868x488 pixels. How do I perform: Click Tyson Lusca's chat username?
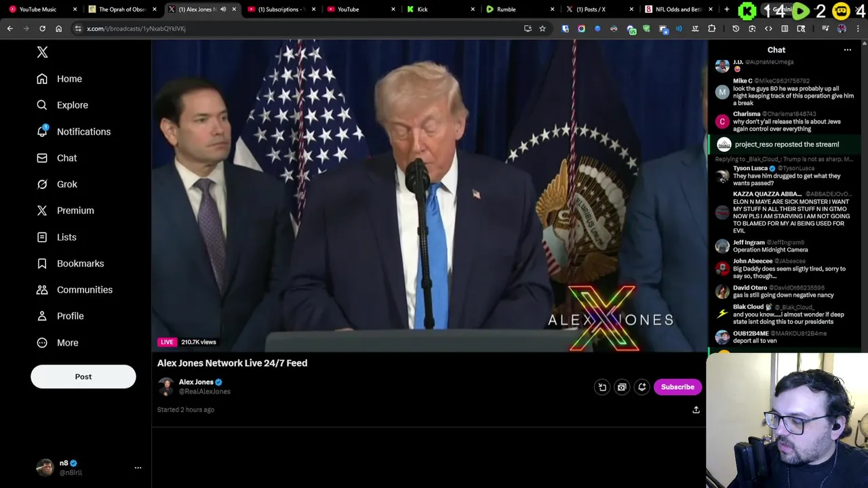pos(750,168)
